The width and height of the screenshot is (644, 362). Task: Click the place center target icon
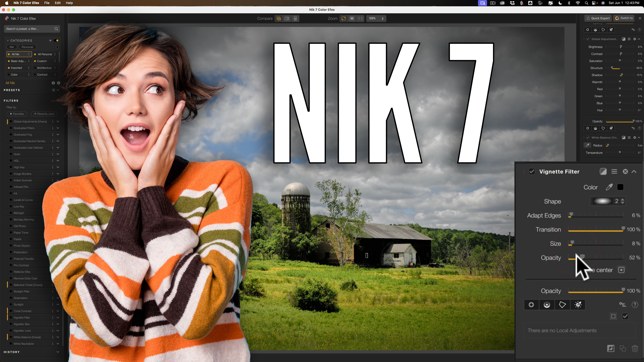[x=621, y=270]
